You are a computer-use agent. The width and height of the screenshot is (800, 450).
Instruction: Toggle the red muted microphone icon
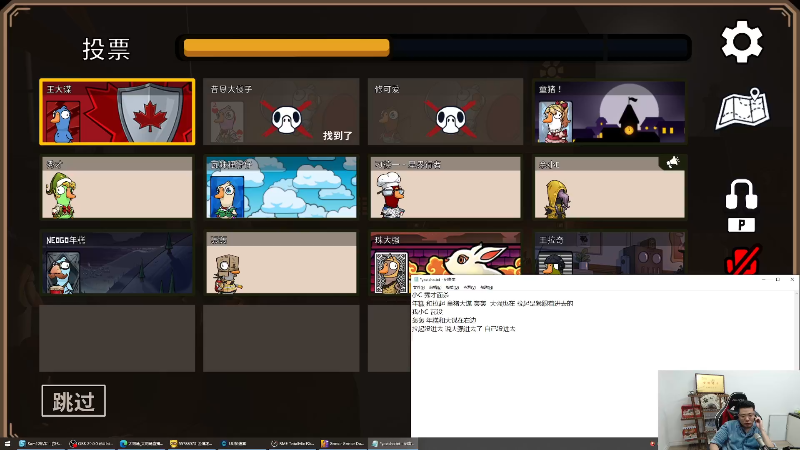pyautogui.click(x=742, y=260)
